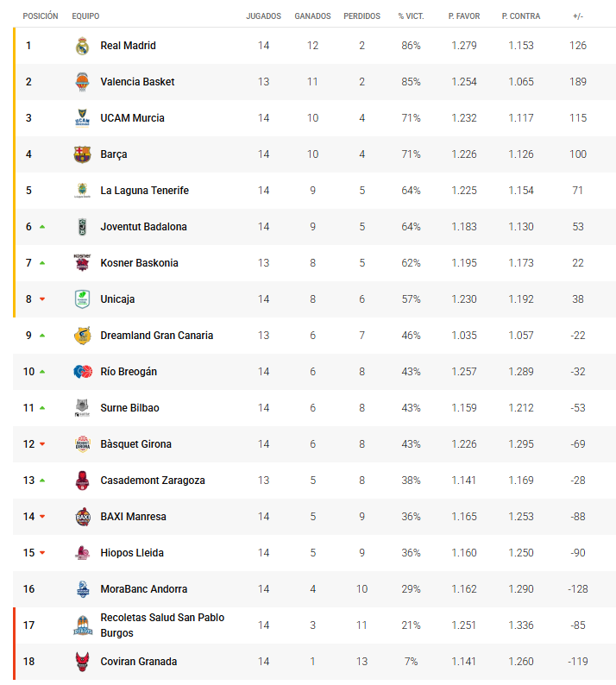Sort by % VICT. column header
616x685 pixels.
pyautogui.click(x=411, y=16)
